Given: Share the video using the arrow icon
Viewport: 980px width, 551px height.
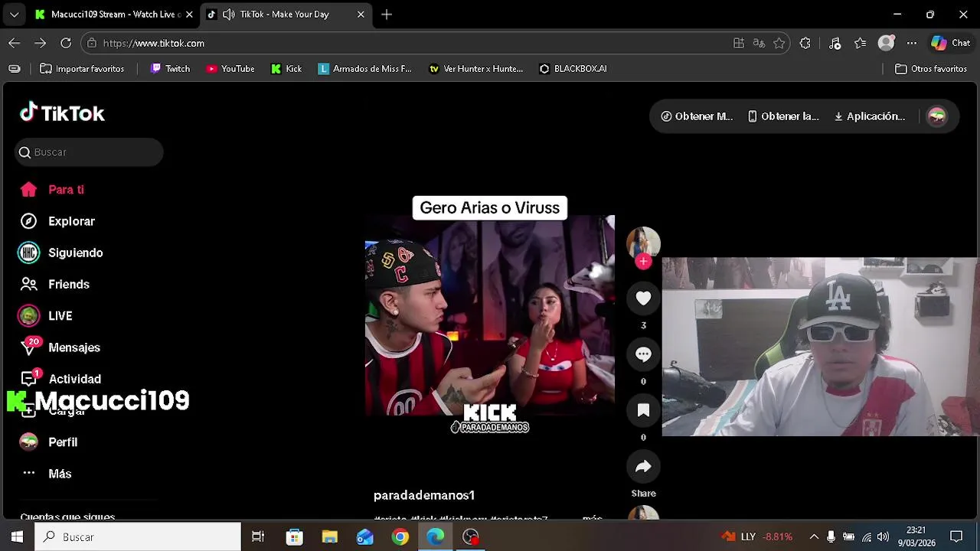Looking at the screenshot, I should (643, 467).
